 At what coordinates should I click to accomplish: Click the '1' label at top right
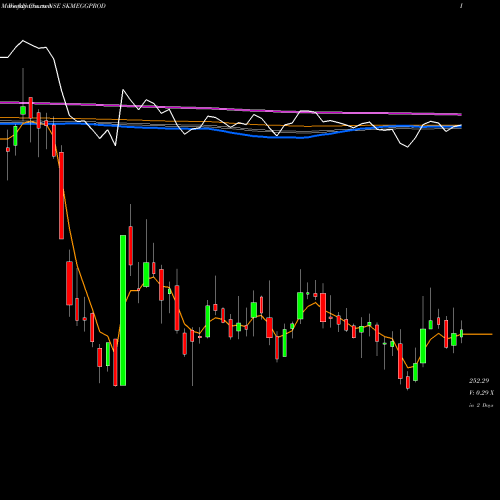click(461, 6)
